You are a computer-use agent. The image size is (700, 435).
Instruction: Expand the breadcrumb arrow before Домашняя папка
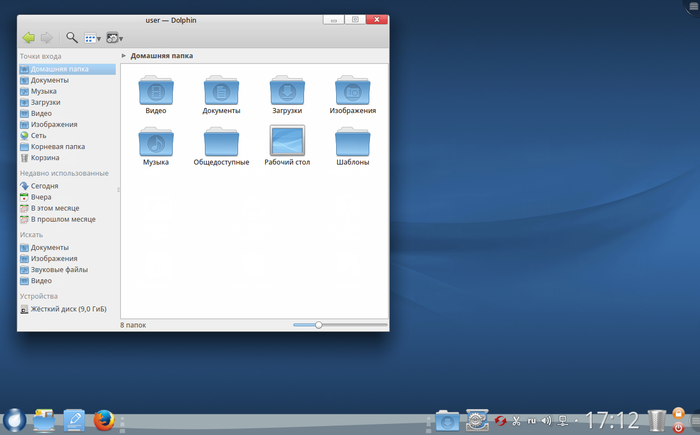tap(123, 56)
